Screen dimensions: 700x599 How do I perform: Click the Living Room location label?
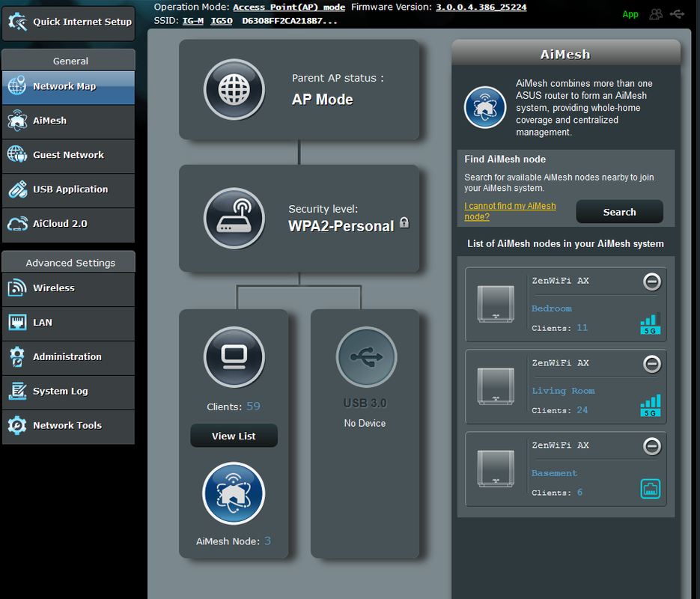pos(564,391)
